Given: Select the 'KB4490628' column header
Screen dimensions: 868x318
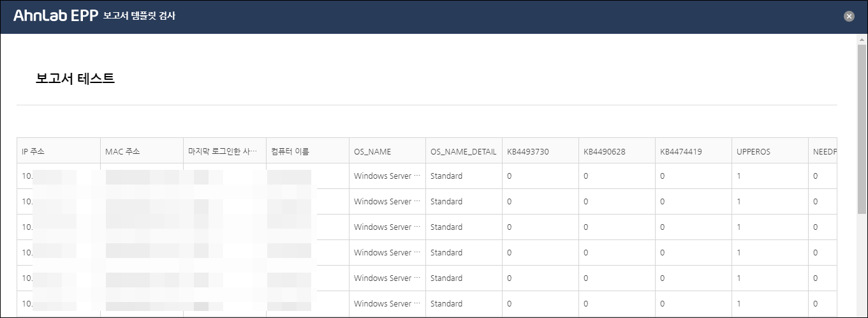Looking at the screenshot, I should click(617, 151).
